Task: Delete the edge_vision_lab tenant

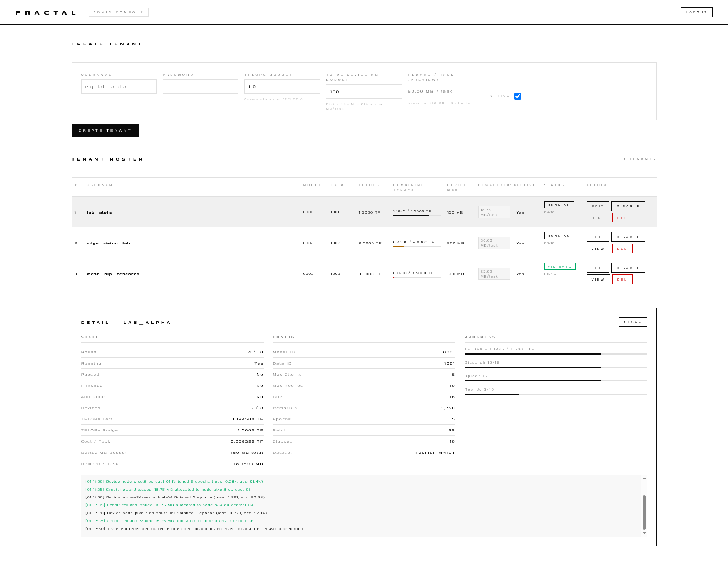Action: tap(623, 249)
